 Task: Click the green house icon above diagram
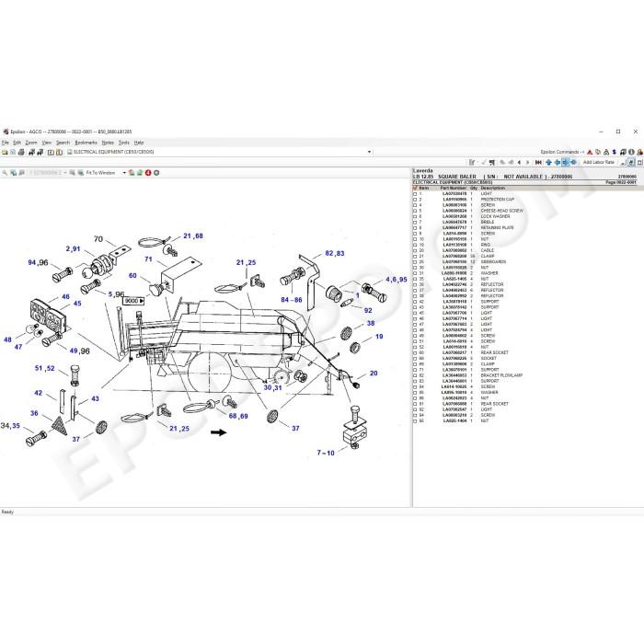pyautogui.click(x=140, y=173)
